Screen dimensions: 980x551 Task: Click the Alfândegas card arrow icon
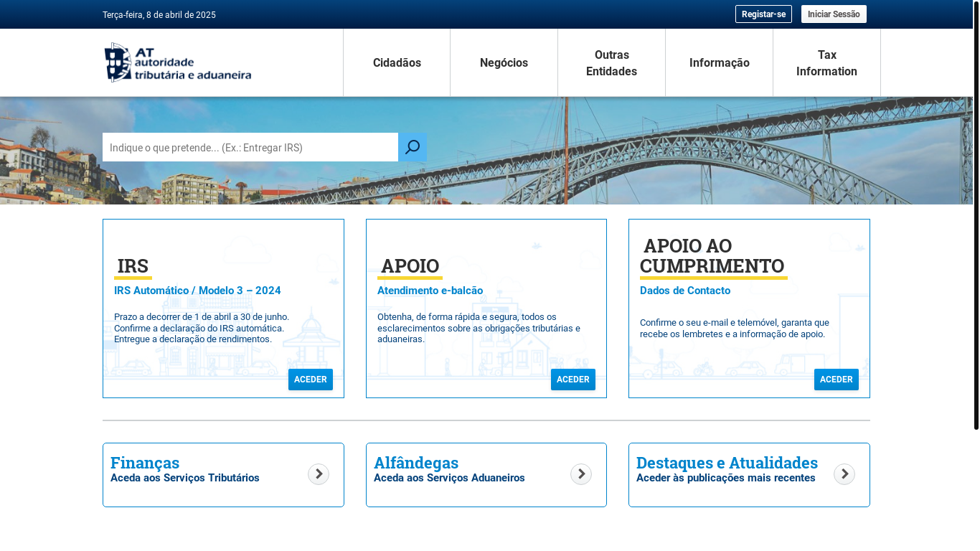(x=581, y=474)
